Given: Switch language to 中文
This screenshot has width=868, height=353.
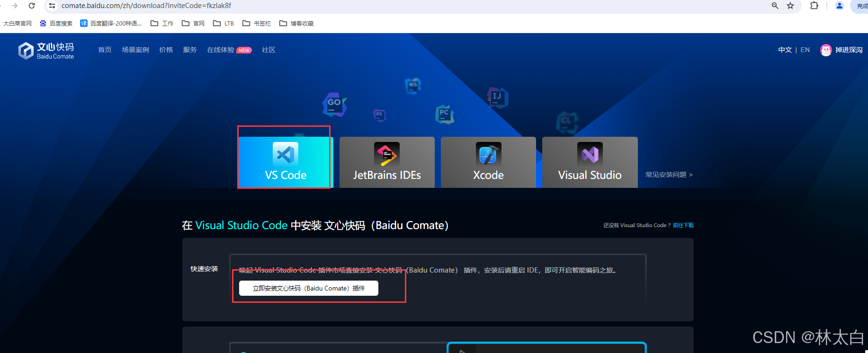Looking at the screenshot, I should [785, 50].
